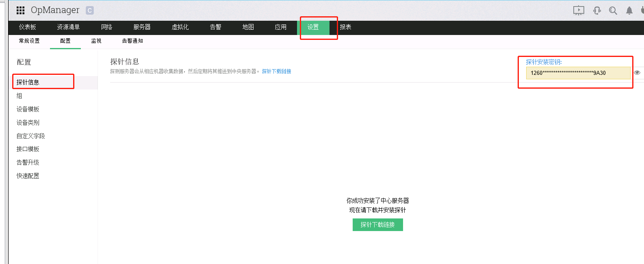Go to the 告警 alarms menu
Viewport: 644px width, 264px height.
[x=215, y=27]
